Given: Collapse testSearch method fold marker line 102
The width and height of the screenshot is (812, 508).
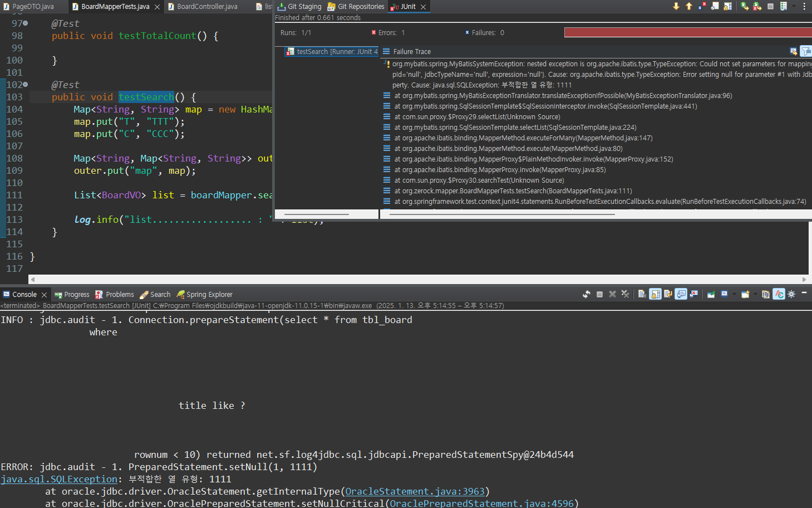Looking at the screenshot, I should coord(26,85).
